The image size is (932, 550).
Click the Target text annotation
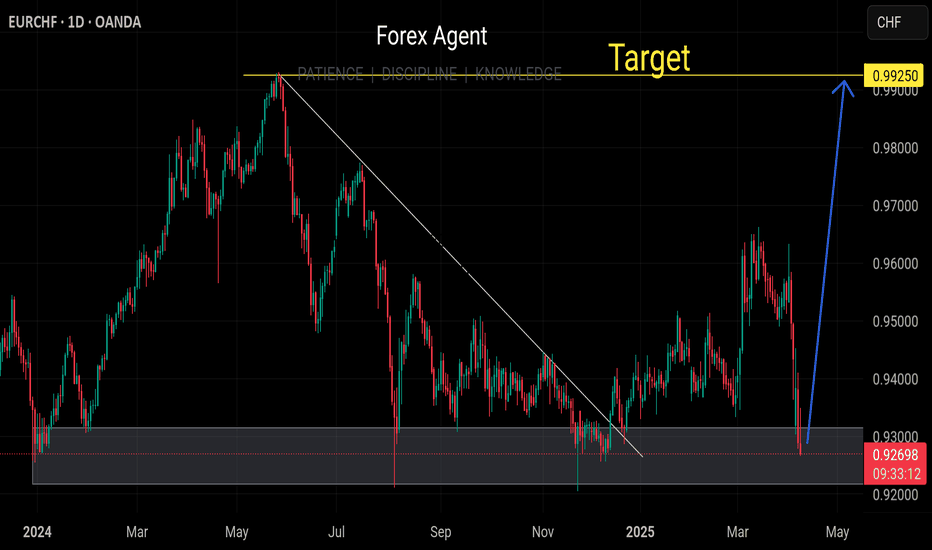649,58
